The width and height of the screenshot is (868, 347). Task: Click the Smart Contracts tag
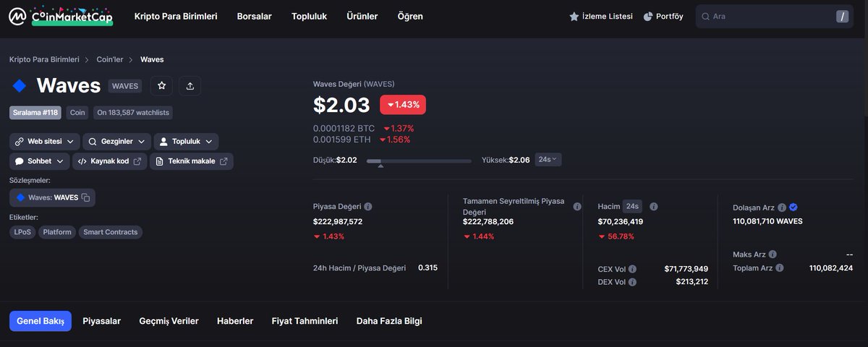(111, 232)
